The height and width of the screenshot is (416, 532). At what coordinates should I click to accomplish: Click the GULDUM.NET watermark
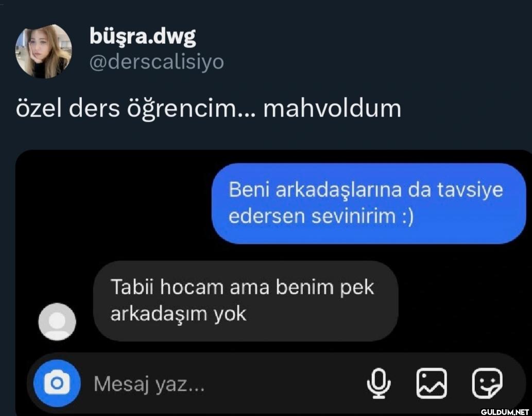(x=505, y=412)
